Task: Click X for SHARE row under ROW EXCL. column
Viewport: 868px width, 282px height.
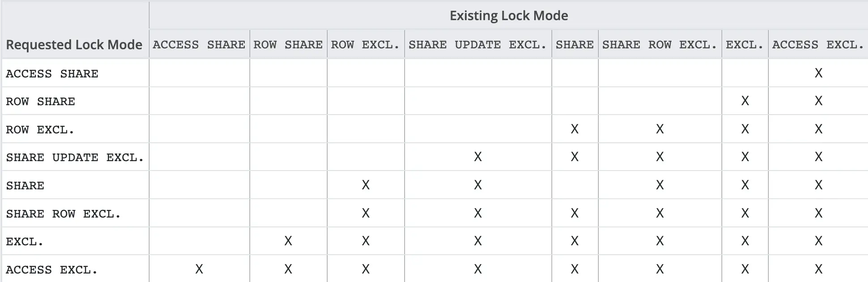Action: (366, 185)
